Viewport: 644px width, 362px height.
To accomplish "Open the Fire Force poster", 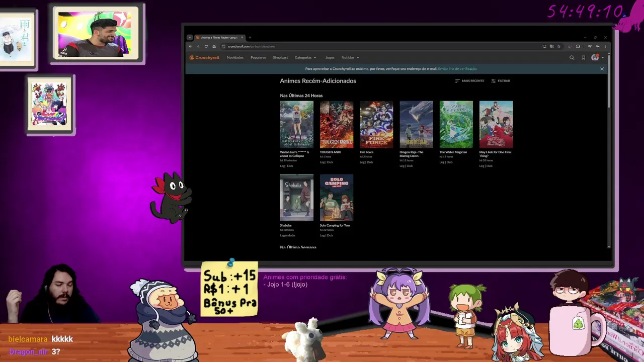I will click(376, 125).
